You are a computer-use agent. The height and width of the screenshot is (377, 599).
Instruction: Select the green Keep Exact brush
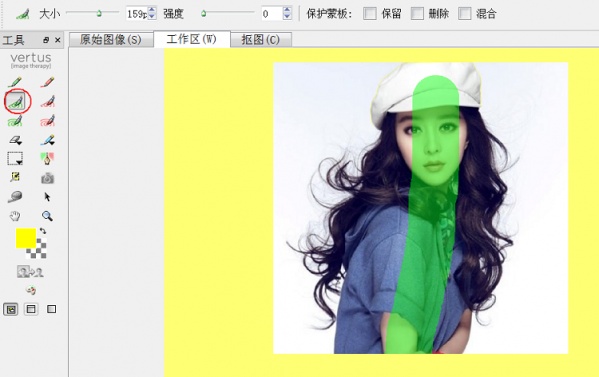[15, 82]
